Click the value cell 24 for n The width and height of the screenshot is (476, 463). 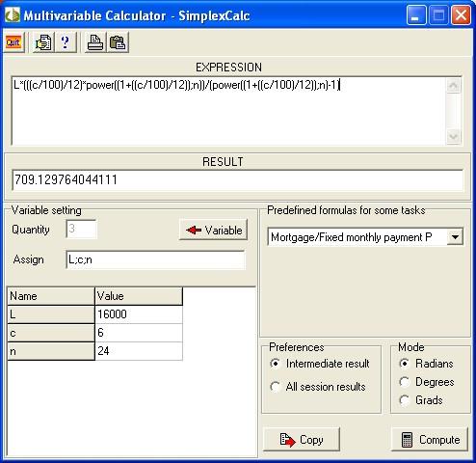(139, 351)
